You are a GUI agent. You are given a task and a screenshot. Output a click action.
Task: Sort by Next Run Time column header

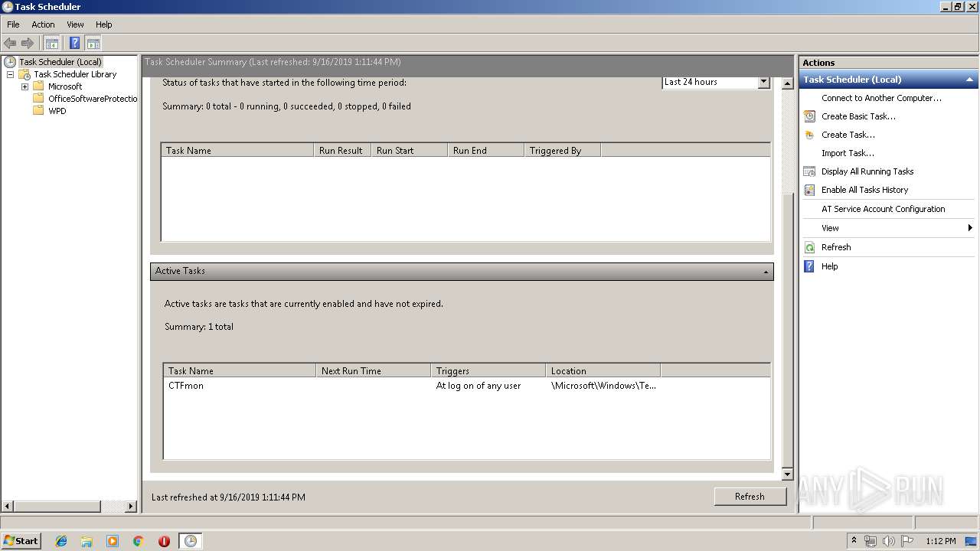pos(373,370)
